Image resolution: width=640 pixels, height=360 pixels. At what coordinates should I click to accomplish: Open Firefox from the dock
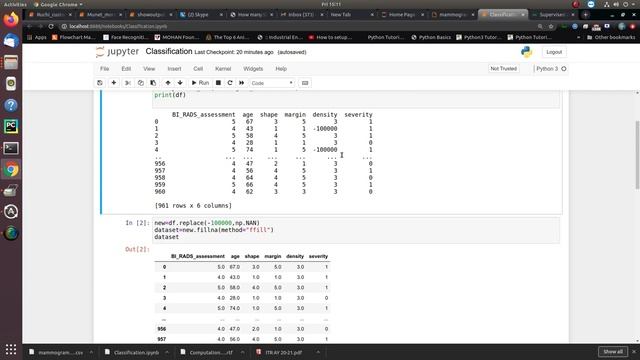11,19
